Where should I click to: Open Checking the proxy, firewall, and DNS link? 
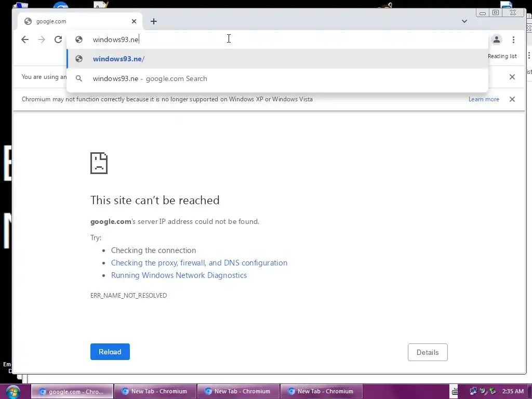[x=199, y=263]
